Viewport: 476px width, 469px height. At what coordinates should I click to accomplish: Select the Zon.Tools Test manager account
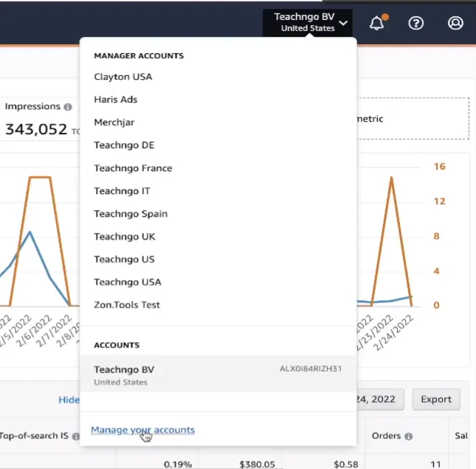tap(127, 305)
